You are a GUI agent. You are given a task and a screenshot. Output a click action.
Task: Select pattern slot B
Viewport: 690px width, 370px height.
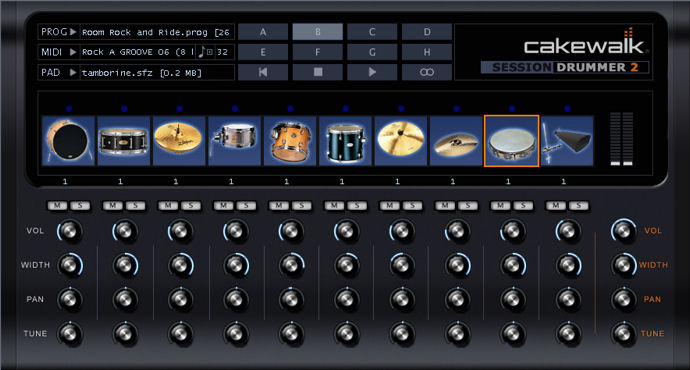318,32
